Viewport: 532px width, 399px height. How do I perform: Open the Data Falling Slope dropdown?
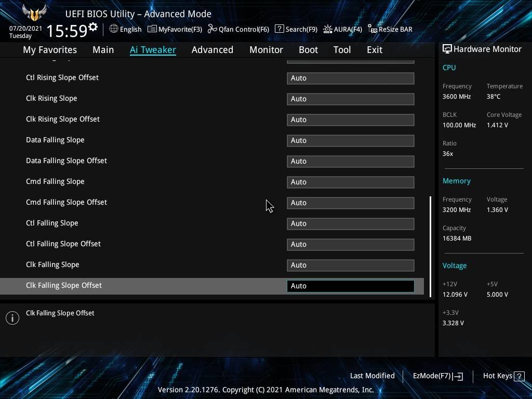click(x=350, y=140)
